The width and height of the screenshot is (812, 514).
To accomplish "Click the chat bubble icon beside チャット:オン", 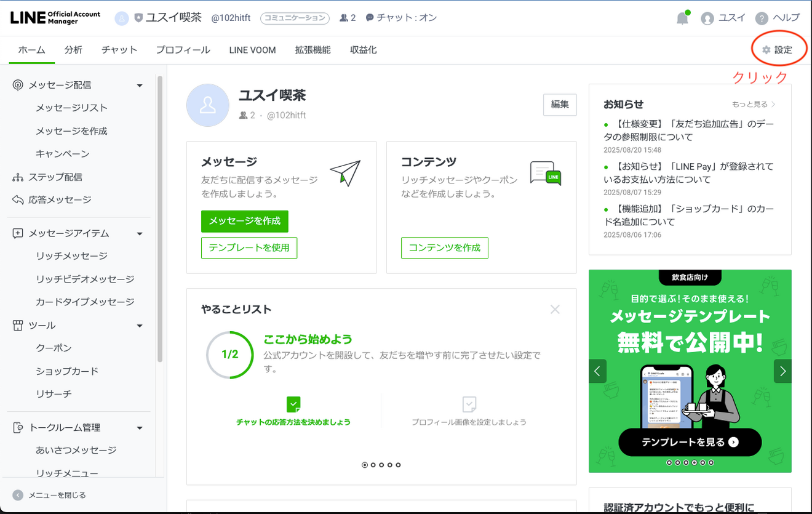I will pos(369,18).
